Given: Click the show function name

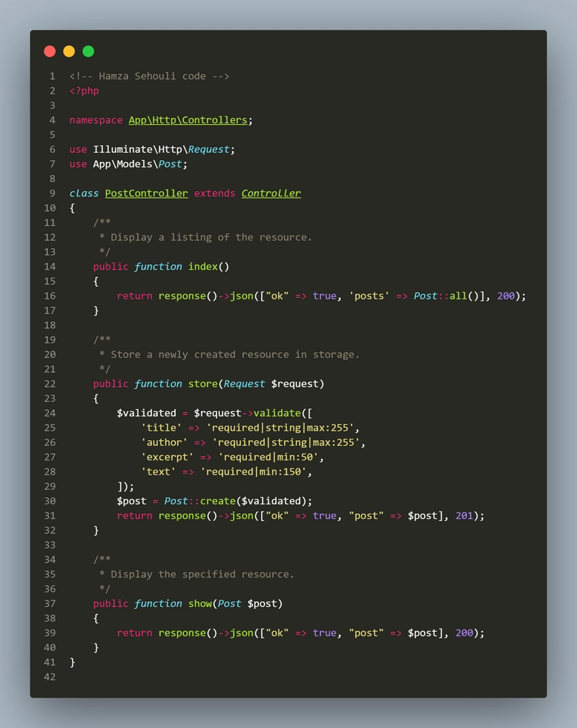Looking at the screenshot, I should tap(200, 604).
